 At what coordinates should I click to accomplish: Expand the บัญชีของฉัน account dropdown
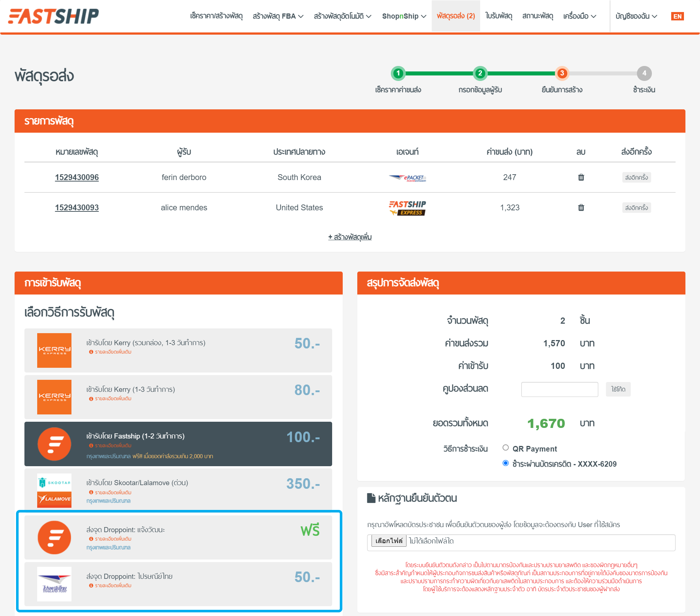coord(635,16)
